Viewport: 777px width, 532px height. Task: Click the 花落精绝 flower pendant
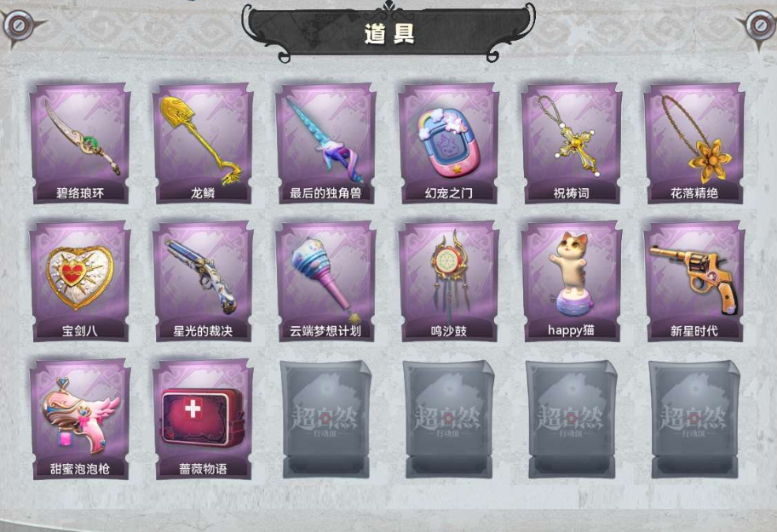coord(694,144)
